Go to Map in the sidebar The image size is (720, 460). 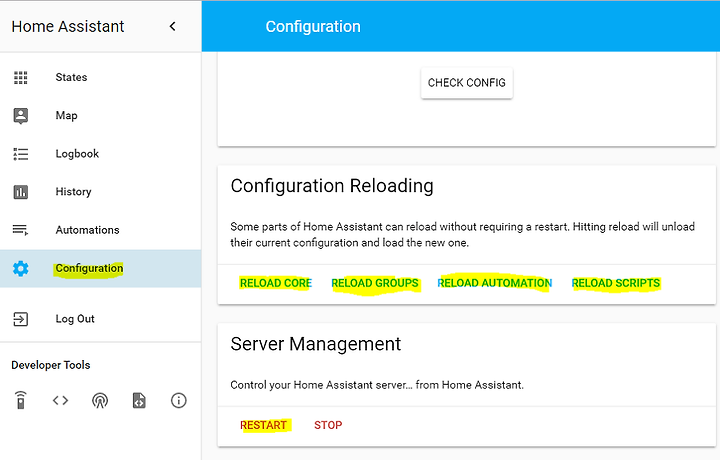coord(66,115)
